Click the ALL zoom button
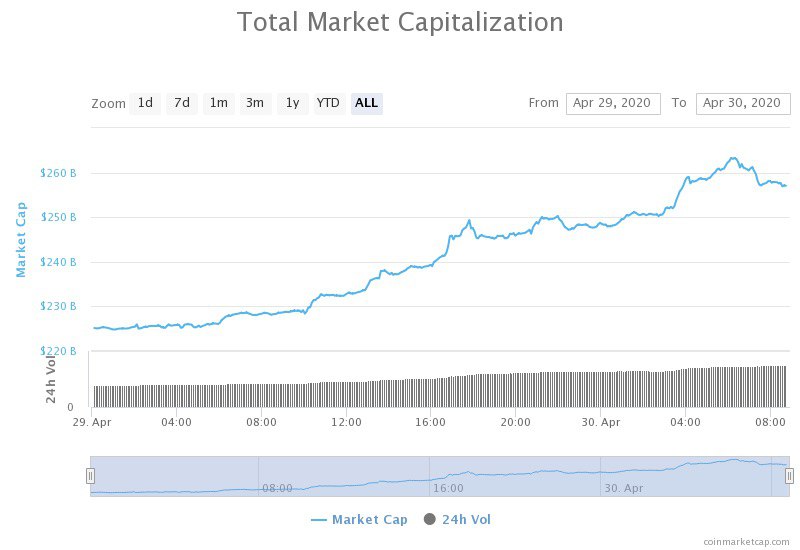Viewport: 800px width, 550px height. tap(366, 103)
